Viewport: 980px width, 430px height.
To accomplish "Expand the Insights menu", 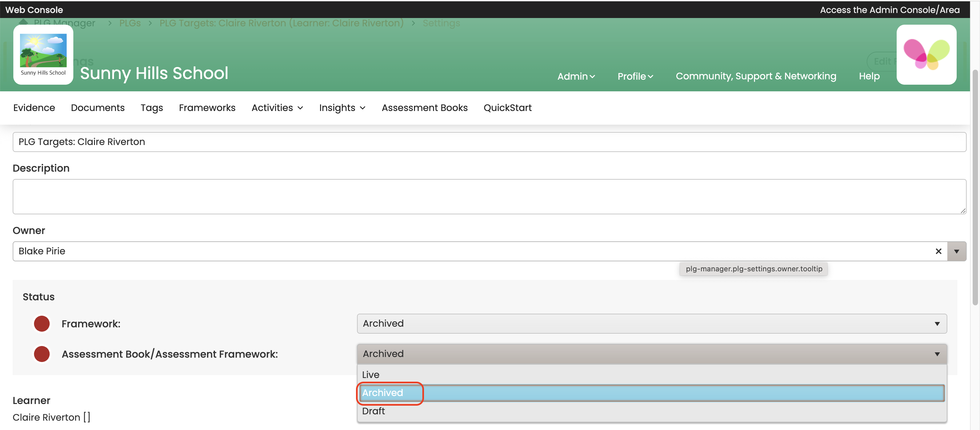I will [342, 108].
